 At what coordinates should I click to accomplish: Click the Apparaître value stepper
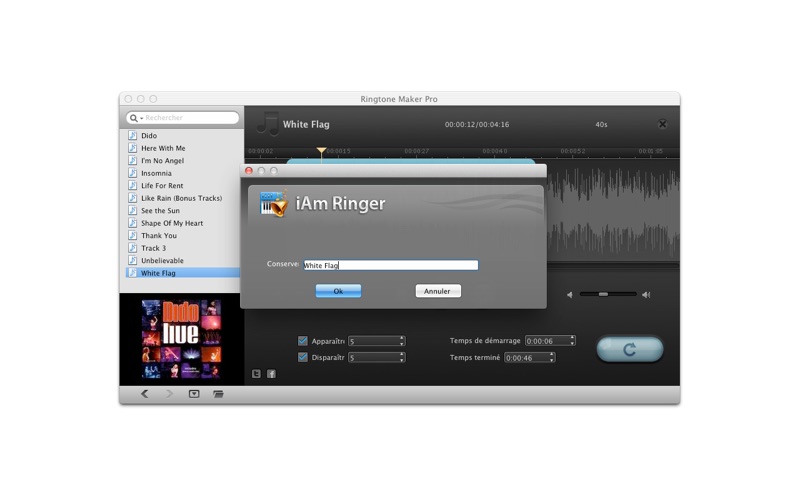[402, 341]
